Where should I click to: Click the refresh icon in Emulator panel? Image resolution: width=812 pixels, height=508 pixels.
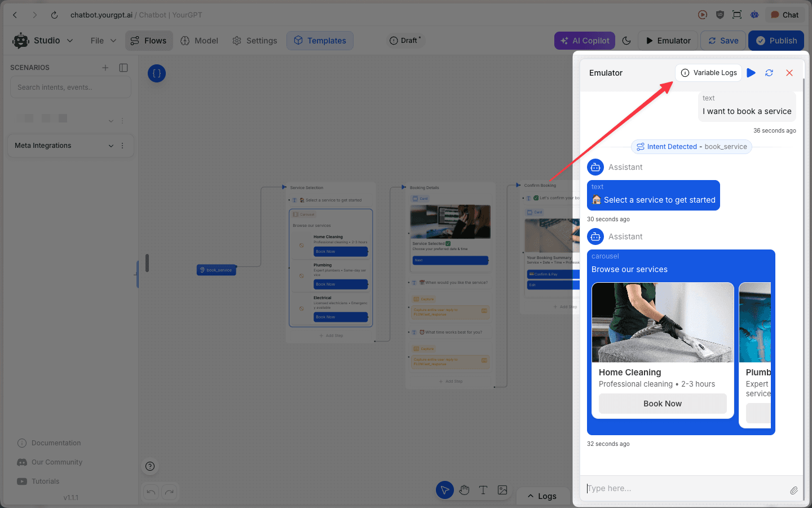point(769,73)
